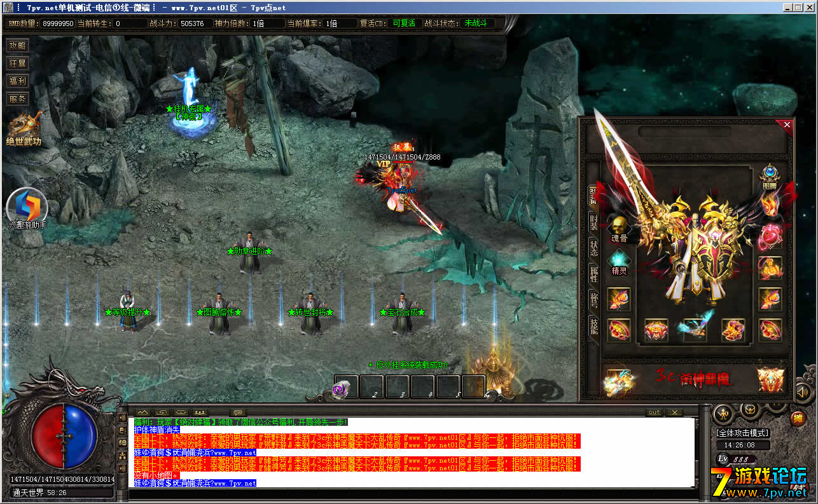Talk to the 宝石合成 NPC
The height and width of the screenshot is (504, 818).
402,313
